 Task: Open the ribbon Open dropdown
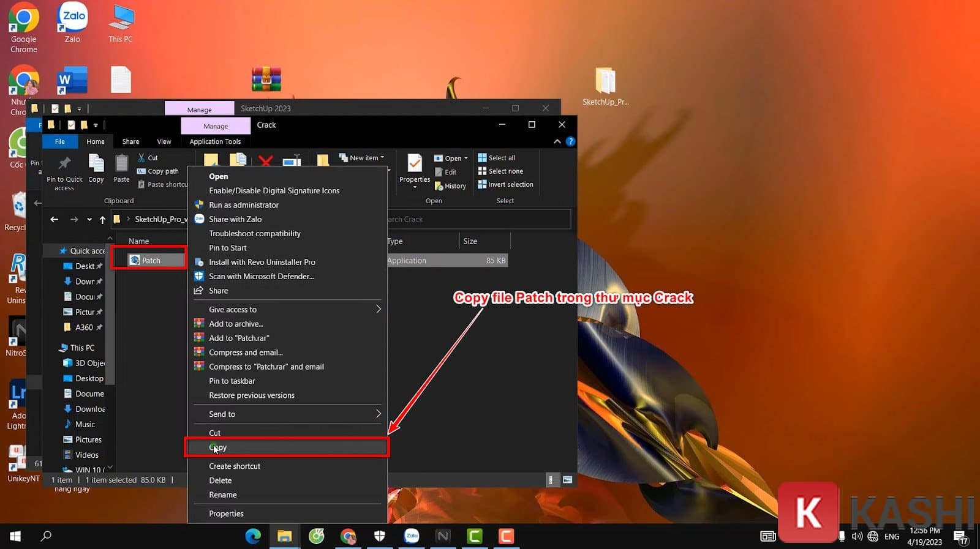click(x=451, y=158)
